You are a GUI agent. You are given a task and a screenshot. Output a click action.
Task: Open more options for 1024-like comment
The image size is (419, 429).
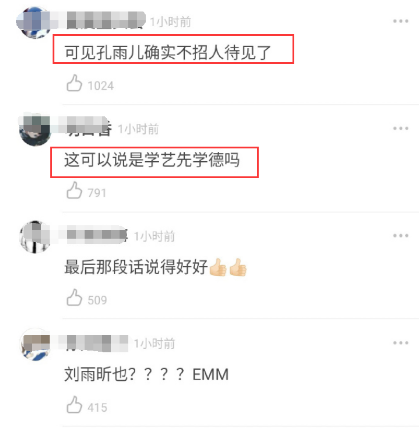click(400, 21)
